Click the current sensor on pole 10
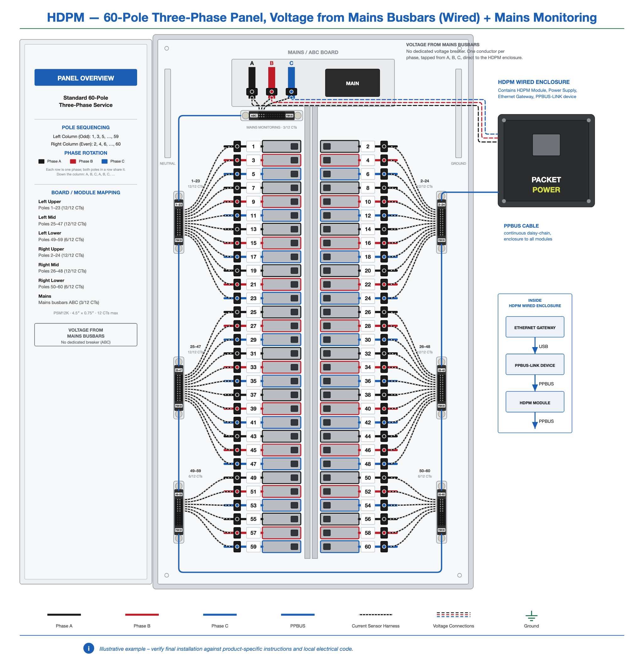This screenshot has width=644, height=663. click(x=384, y=202)
